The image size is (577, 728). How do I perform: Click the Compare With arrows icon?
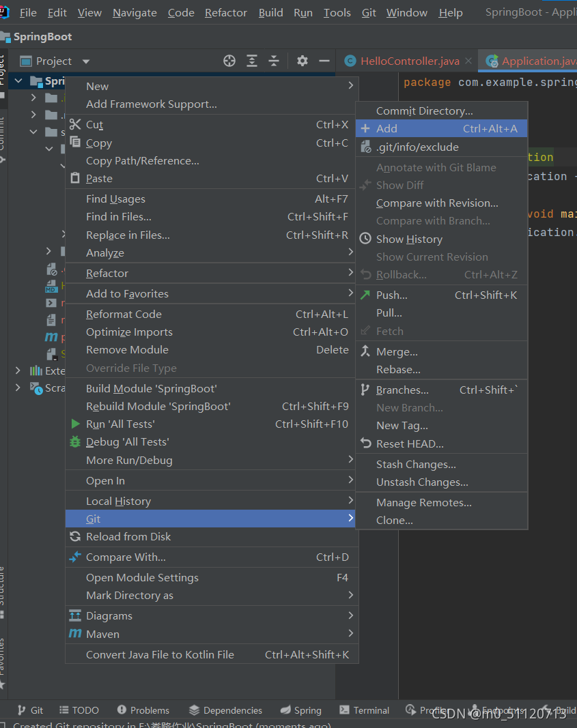pyautogui.click(x=75, y=557)
